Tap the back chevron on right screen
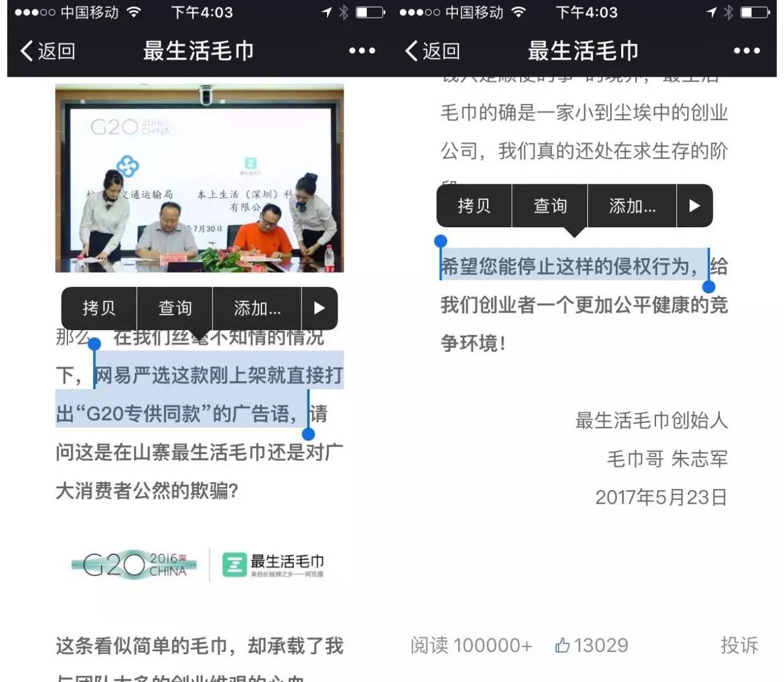The height and width of the screenshot is (682, 784). (412, 51)
